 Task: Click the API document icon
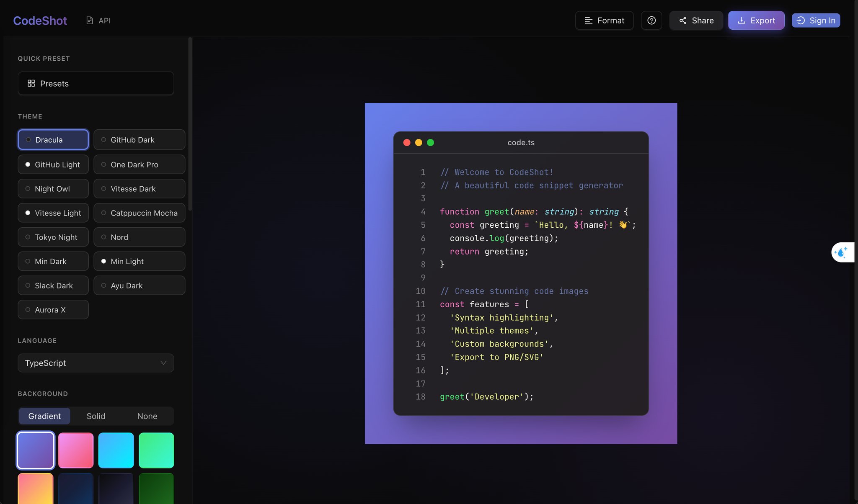[90, 21]
